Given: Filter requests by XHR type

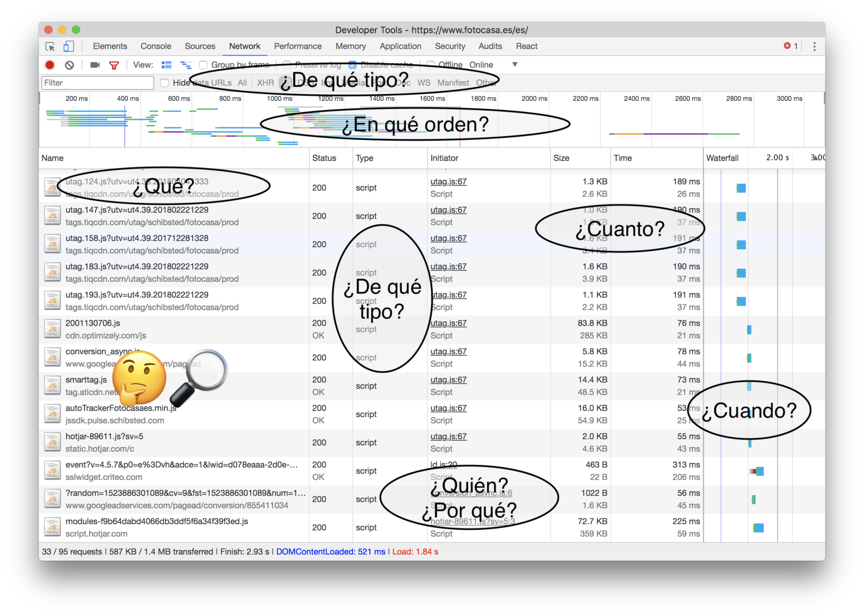Looking at the screenshot, I should [265, 83].
